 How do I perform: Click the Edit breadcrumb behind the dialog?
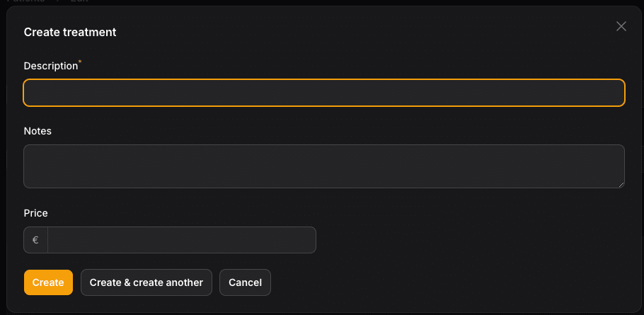click(x=79, y=1)
